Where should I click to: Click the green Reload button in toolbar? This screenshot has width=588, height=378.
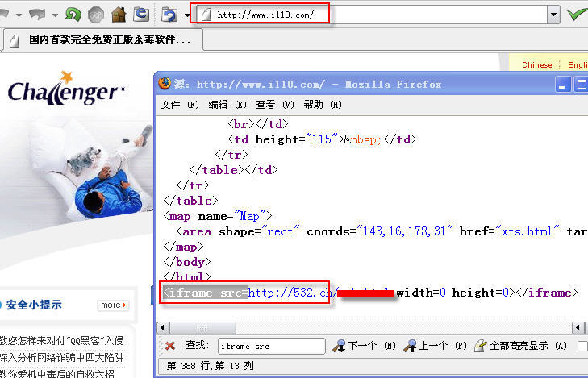73,15
